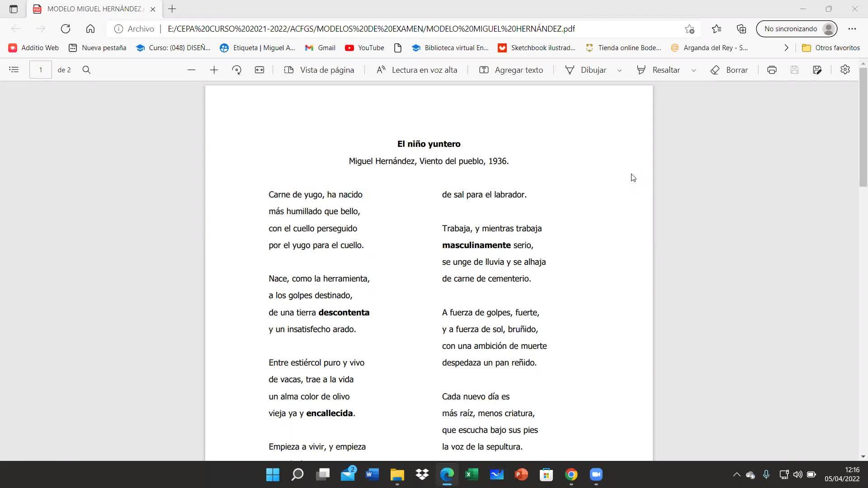Toggle Lectura en voz alta
The height and width of the screenshot is (488, 868).
[417, 70]
